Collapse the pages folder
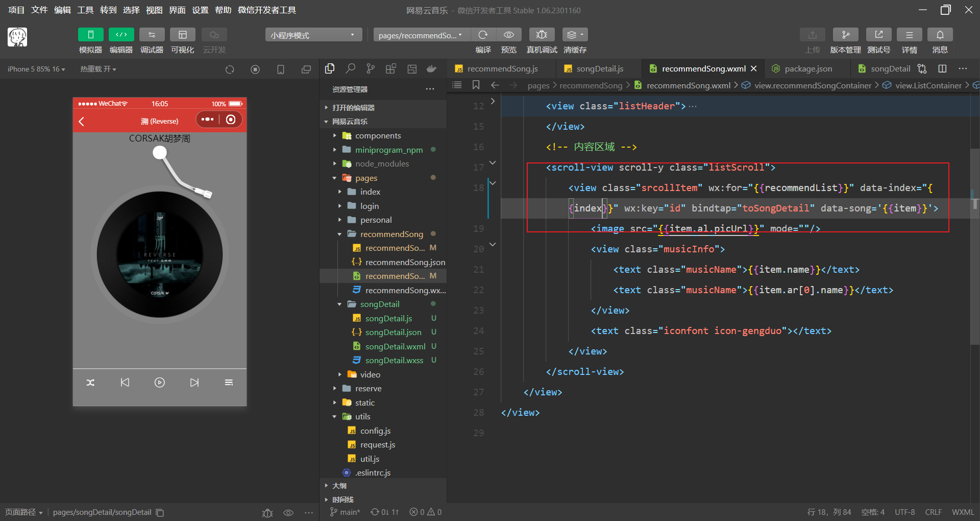980x521 pixels. click(383, 178)
